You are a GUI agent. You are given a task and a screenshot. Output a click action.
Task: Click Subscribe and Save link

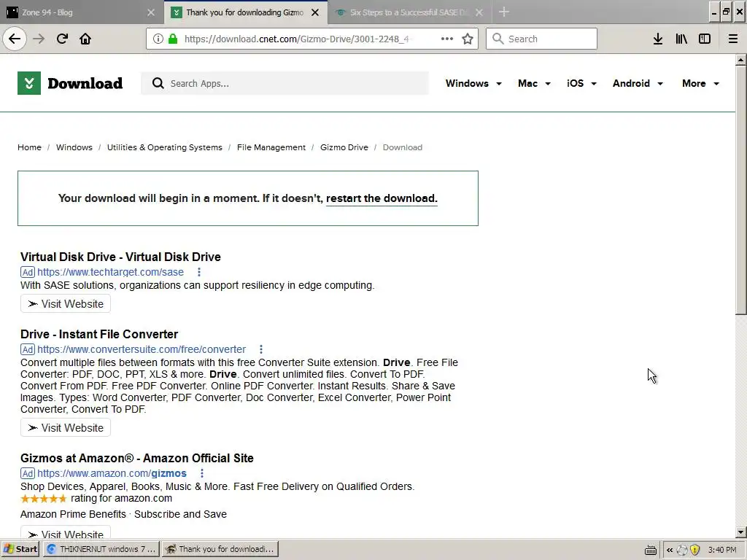[181, 514]
